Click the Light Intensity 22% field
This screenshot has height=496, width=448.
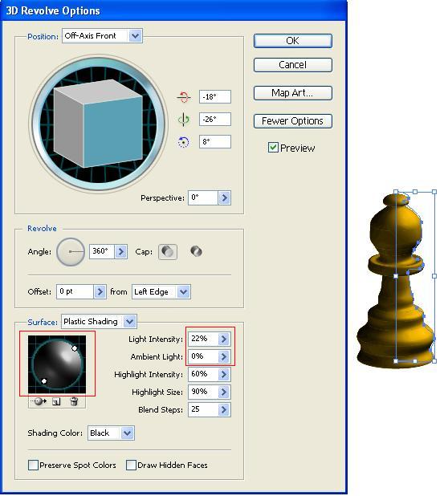203,339
